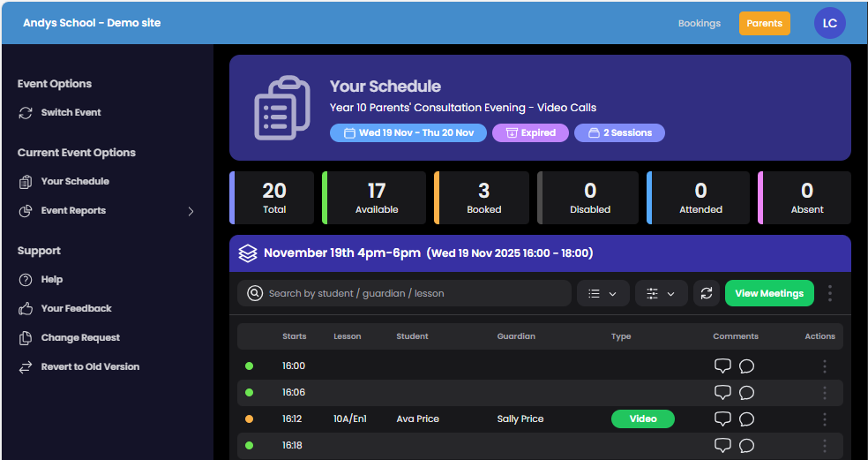Image resolution: width=868 pixels, height=460 pixels.
Task: Click the Switch Event refresh icon
Action: 26,112
